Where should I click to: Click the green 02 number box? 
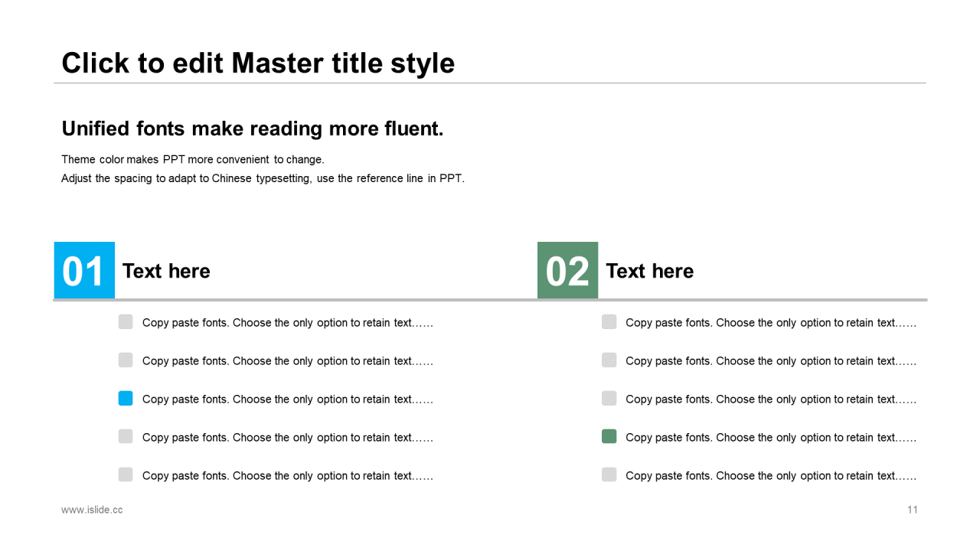coord(567,270)
